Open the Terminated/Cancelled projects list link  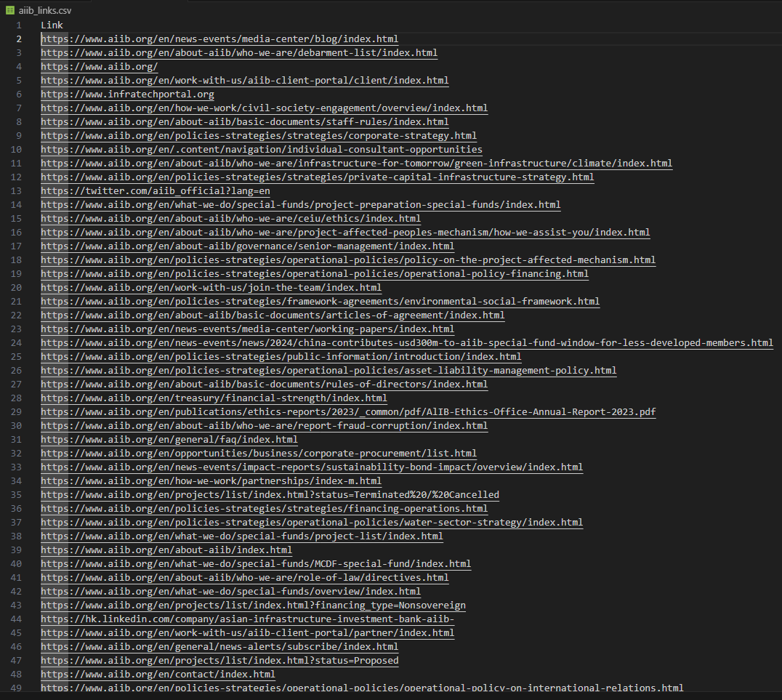pyautogui.click(x=270, y=495)
